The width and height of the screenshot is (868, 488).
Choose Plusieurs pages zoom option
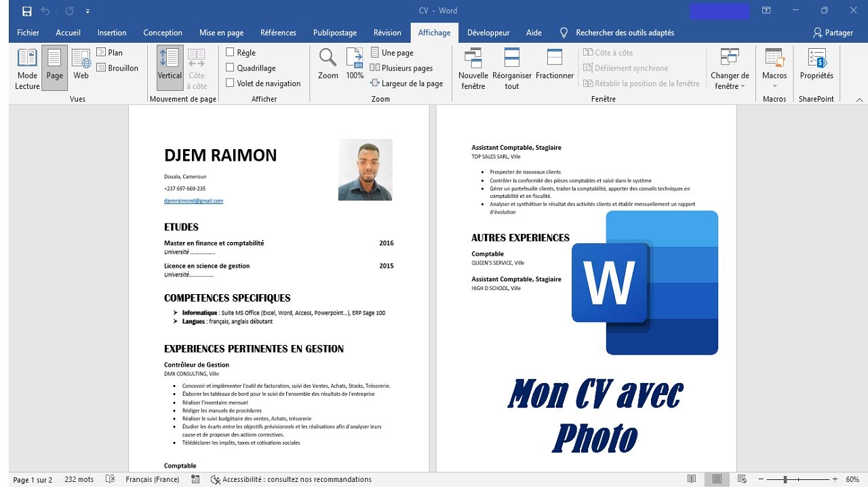[x=401, y=68]
